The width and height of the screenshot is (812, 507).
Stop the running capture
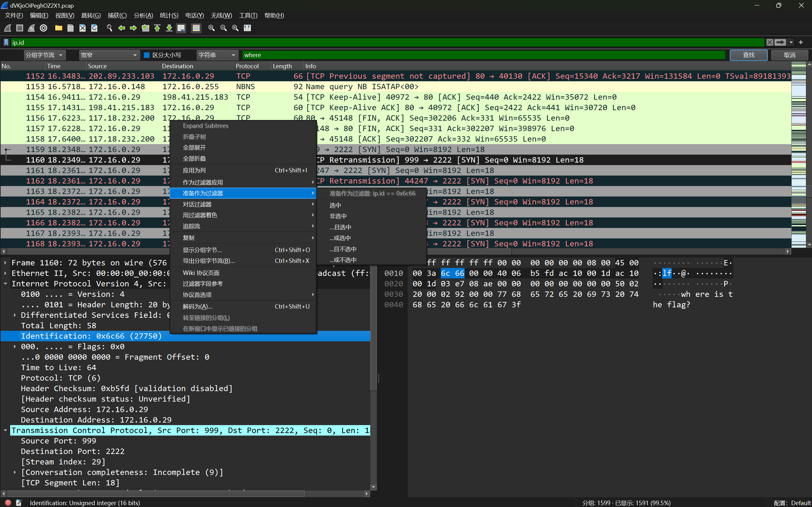(19, 28)
